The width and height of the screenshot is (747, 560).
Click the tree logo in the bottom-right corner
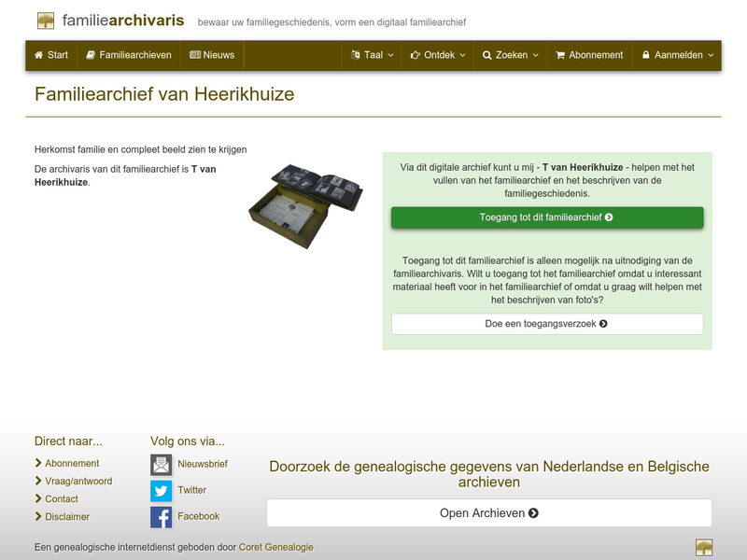[705, 548]
